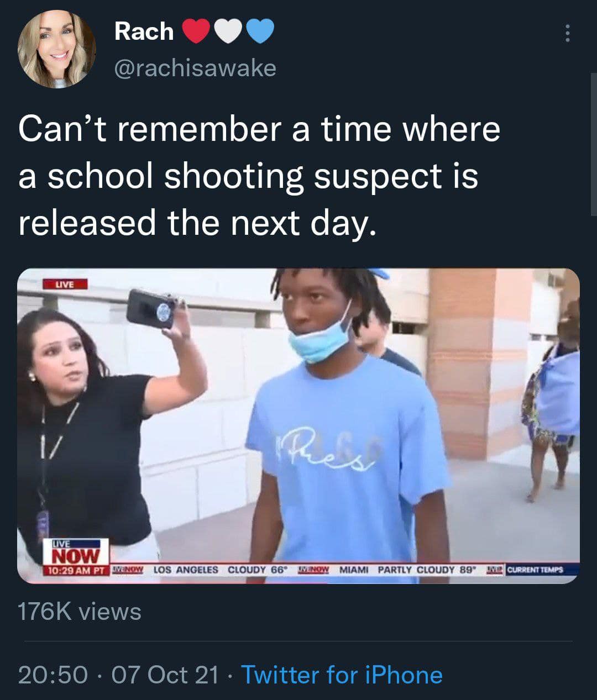
Task: Click the blue heart emoji beside Rach
Action: 259,32
